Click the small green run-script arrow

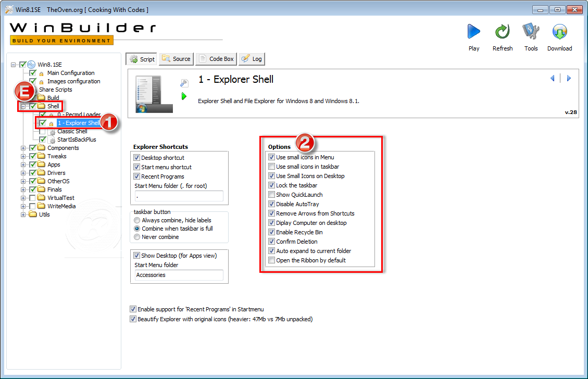(x=184, y=96)
